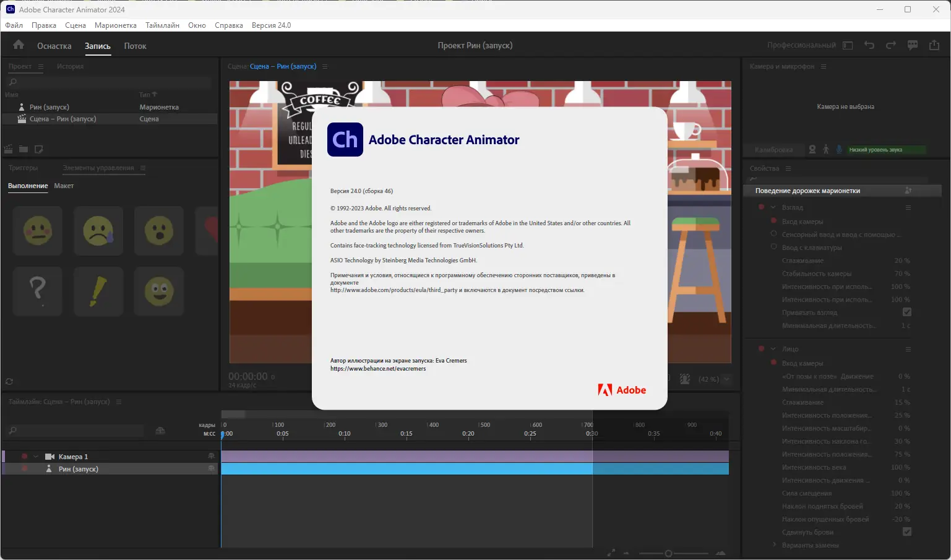The width and height of the screenshot is (951, 560).
Task: Click the timeline search field
Action: [75, 431]
